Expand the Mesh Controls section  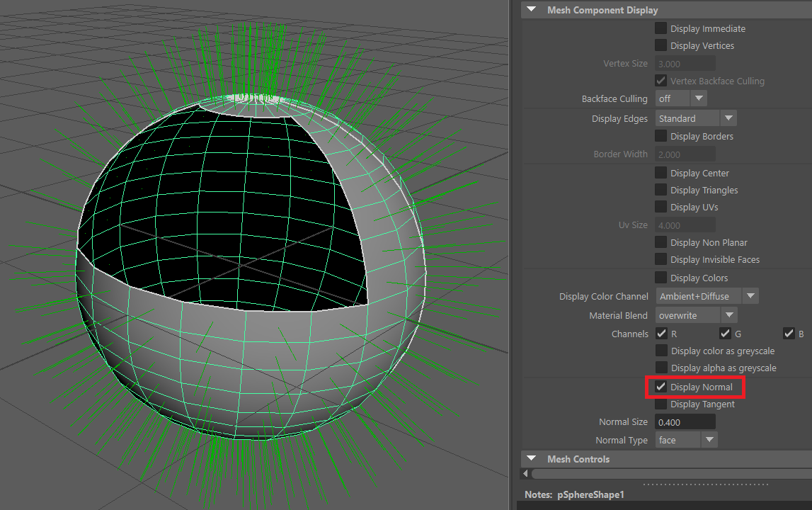coord(531,459)
